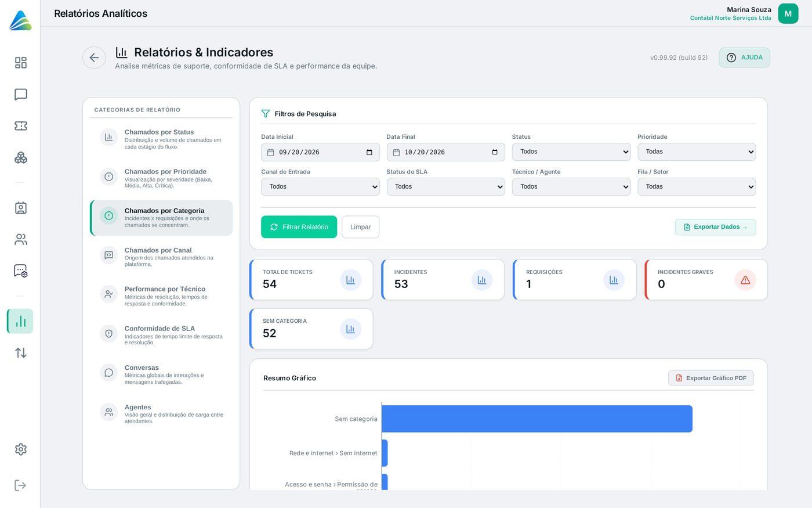Click Exportar Dados button
This screenshot has height=508, width=812.
pyautogui.click(x=715, y=227)
